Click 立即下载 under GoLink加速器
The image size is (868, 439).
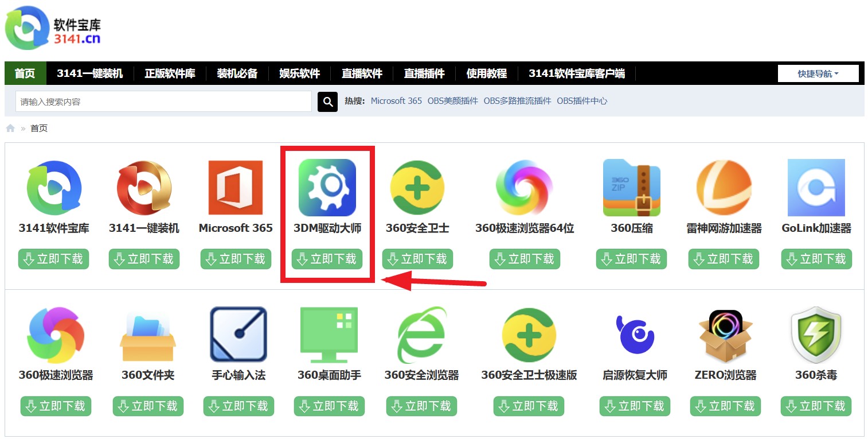pyautogui.click(x=816, y=259)
